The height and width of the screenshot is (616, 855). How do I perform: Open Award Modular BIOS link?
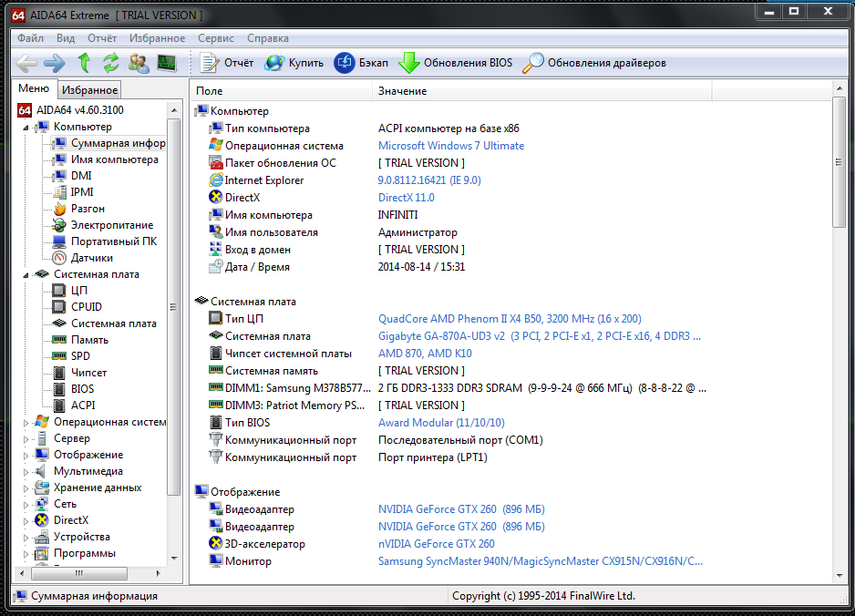(441, 423)
